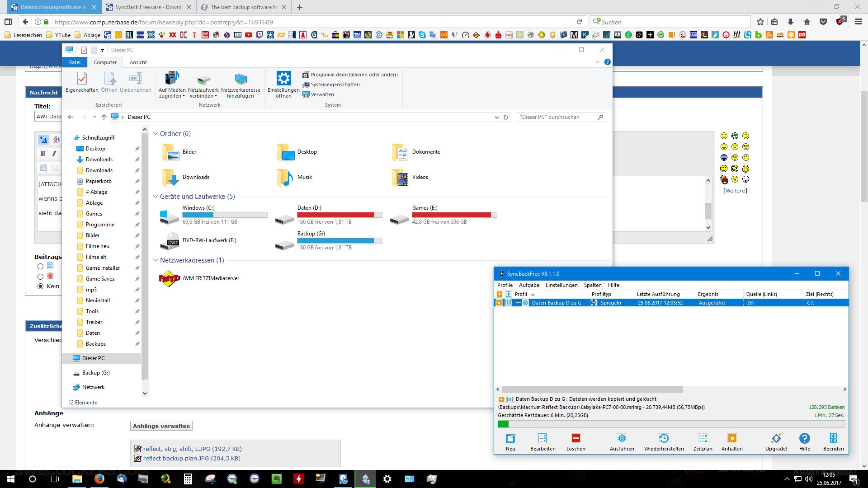
Task: Click the Anhalten stop button icon
Action: (x=731, y=438)
